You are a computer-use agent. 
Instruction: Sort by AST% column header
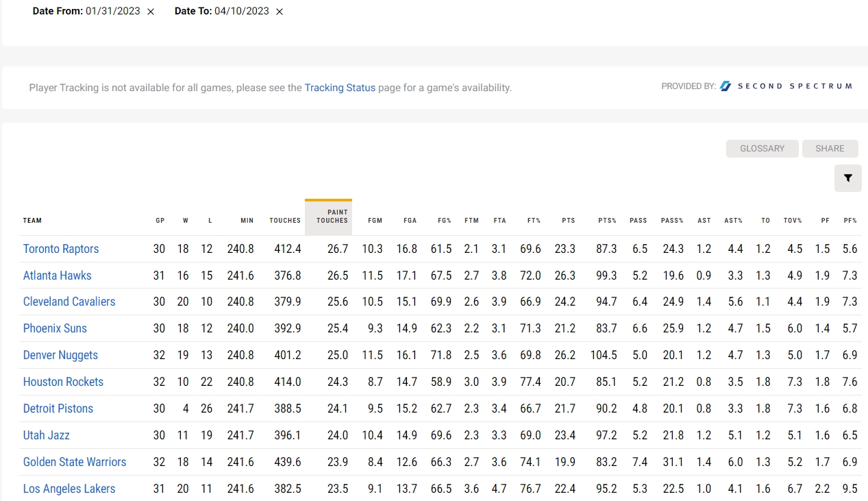[x=734, y=221]
